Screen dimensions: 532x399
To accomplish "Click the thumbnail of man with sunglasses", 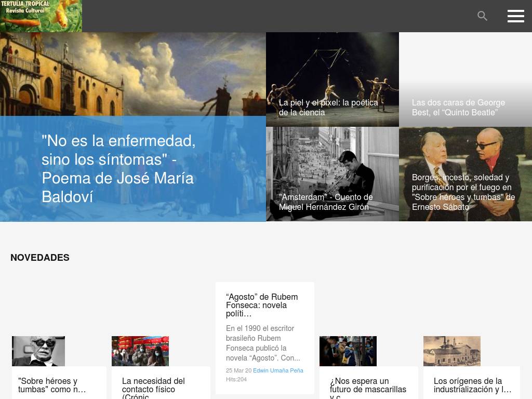I will (38, 351).
